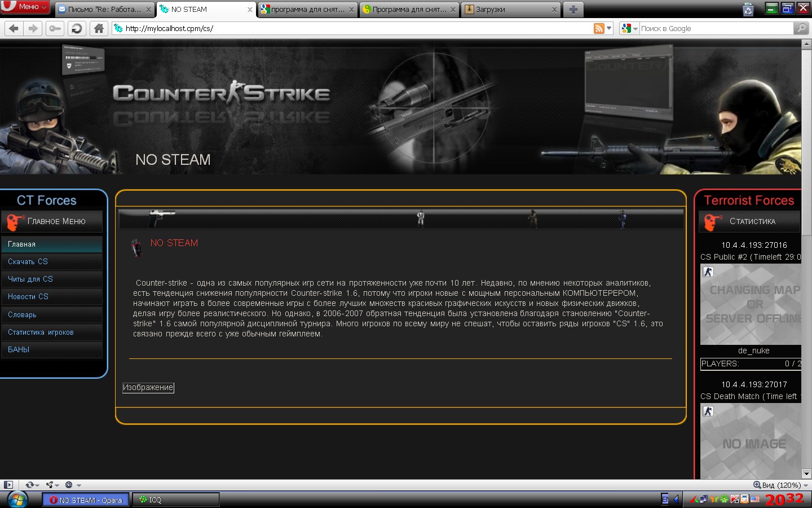This screenshot has height=508, width=812.
Task: Open the Скачать CS menu link
Action: coord(52,262)
